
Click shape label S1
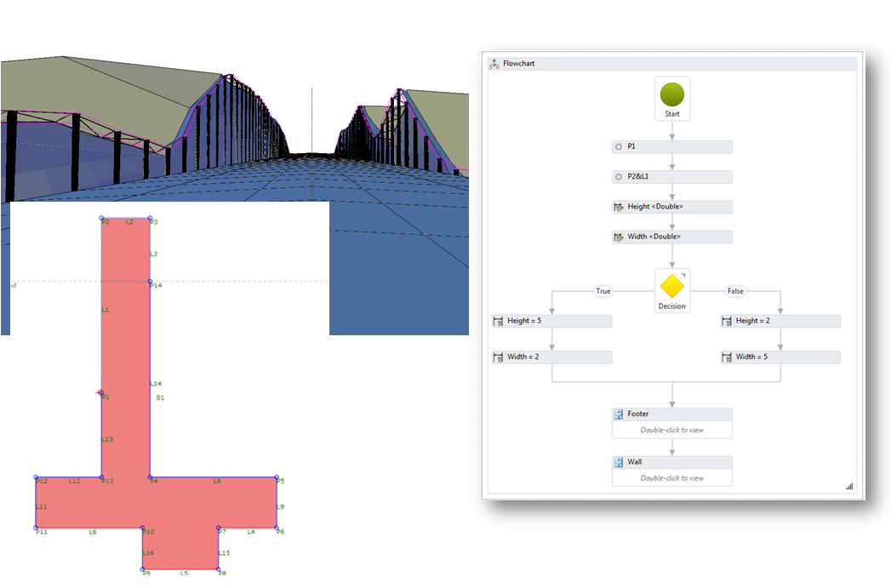click(160, 397)
